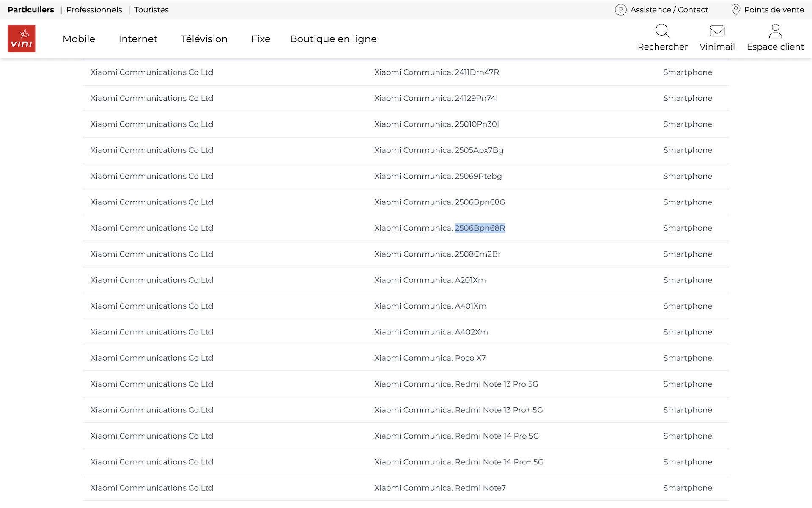Screen dimensions: 812x508
Task: Switch to the Professionnels section
Action: point(94,10)
